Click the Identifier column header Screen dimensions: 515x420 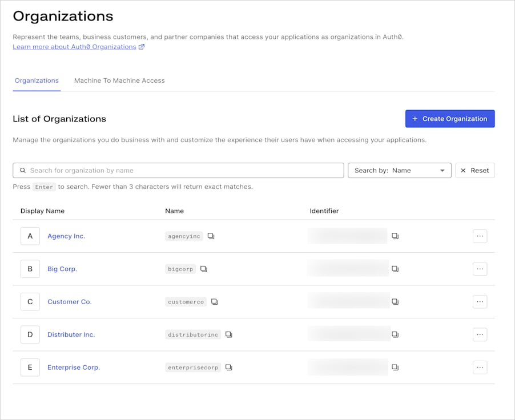tap(324, 211)
